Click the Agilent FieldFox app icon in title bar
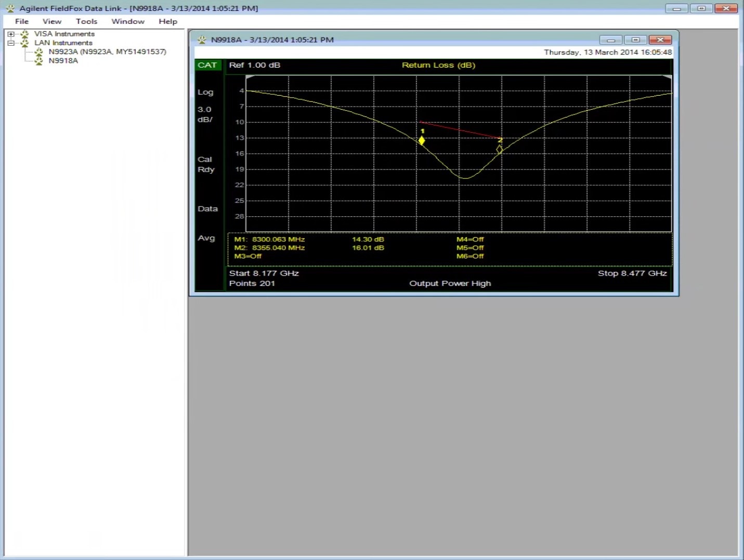 coord(10,8)
